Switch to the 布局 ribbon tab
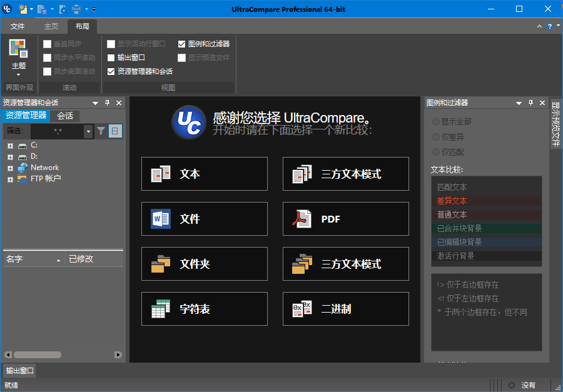The image size is (563, 392). point(83,26)
